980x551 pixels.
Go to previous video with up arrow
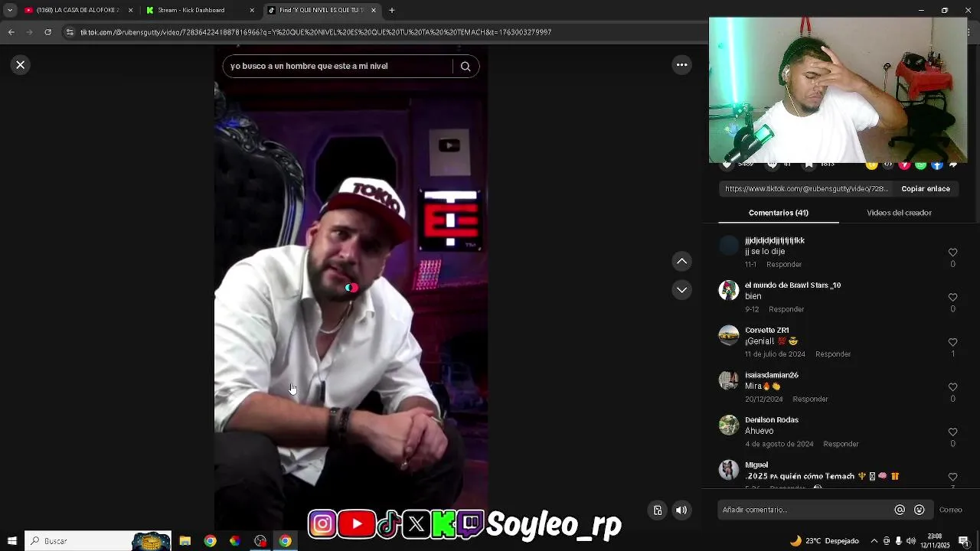681,262
